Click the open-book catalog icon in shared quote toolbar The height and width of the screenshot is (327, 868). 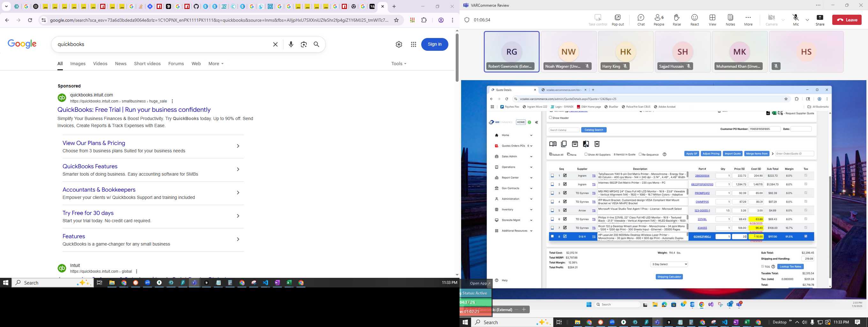(x=553, y=144)
